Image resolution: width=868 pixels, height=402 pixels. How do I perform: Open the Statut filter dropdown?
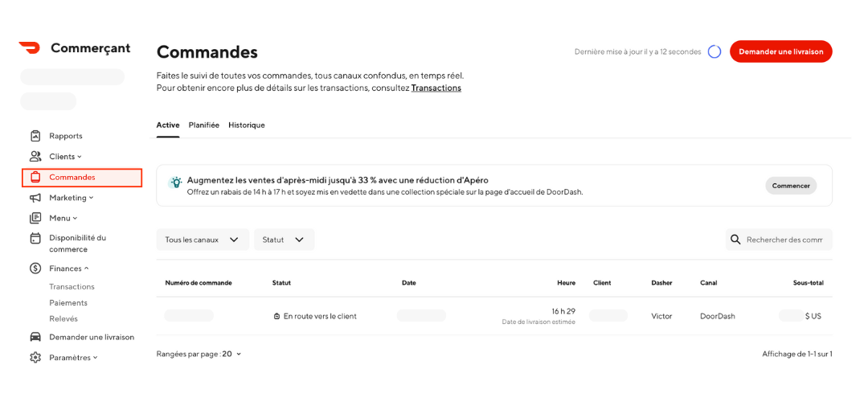(x=284, y=240)
